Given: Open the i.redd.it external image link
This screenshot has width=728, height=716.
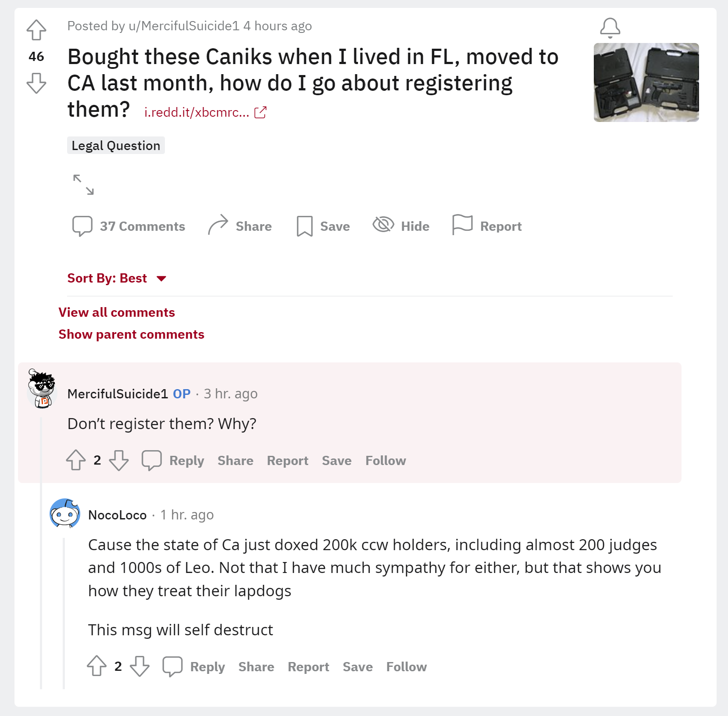Looking at the screenshot, I should (205, 112).
